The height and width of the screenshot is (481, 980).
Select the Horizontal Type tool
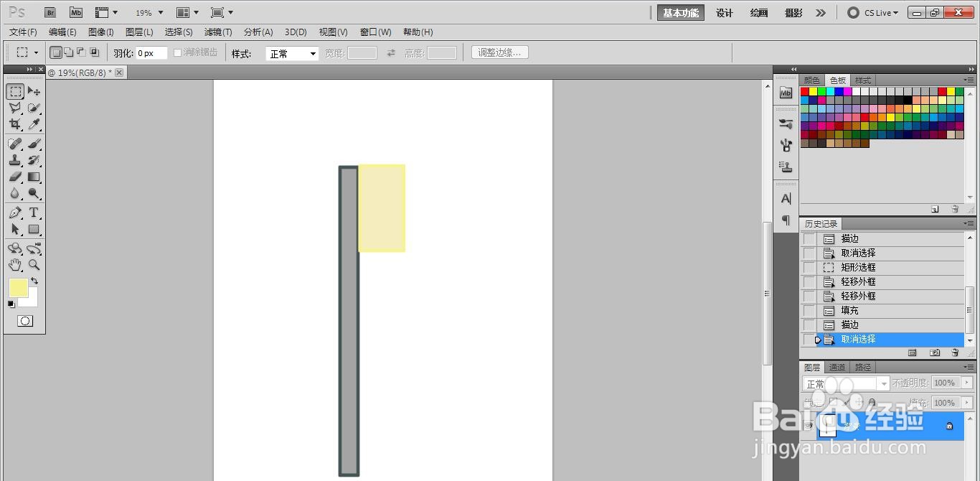34,213
